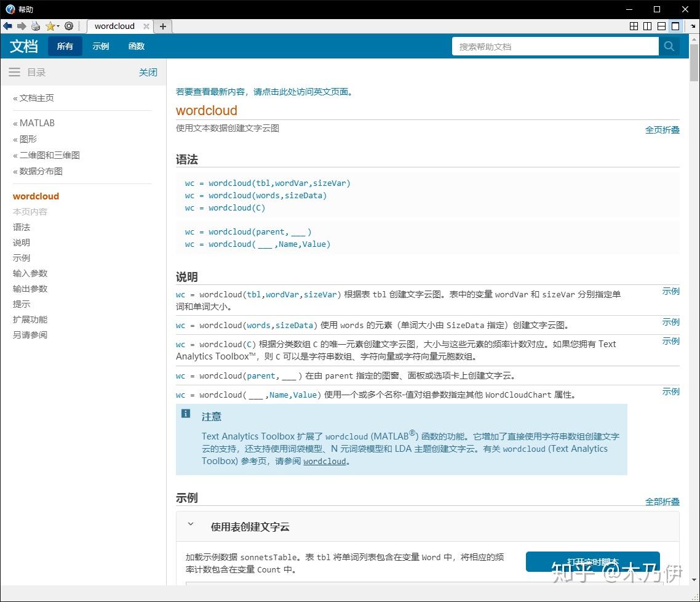Click the vertical scrollbar thumb
This screenshot has width=700, height=602.
pos(694,63)
